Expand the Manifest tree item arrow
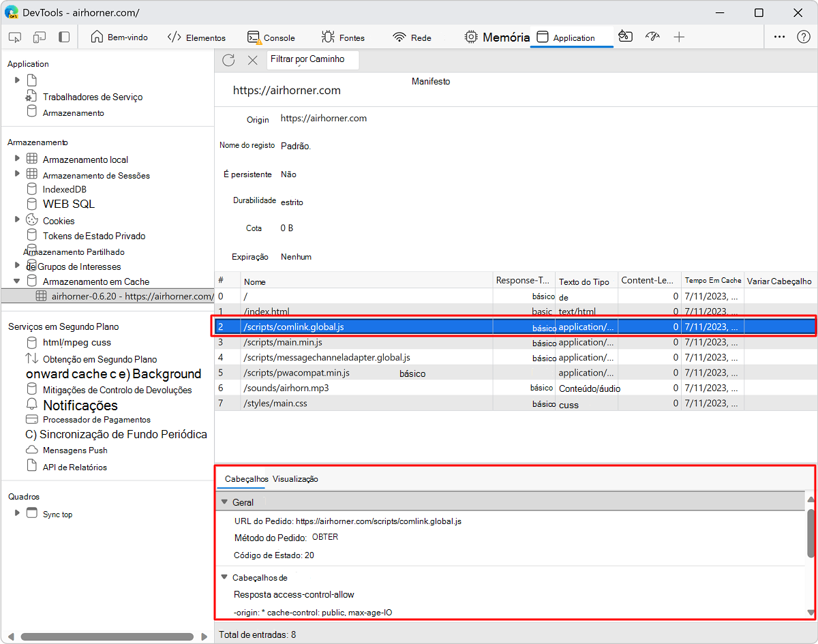 (17, 80)
